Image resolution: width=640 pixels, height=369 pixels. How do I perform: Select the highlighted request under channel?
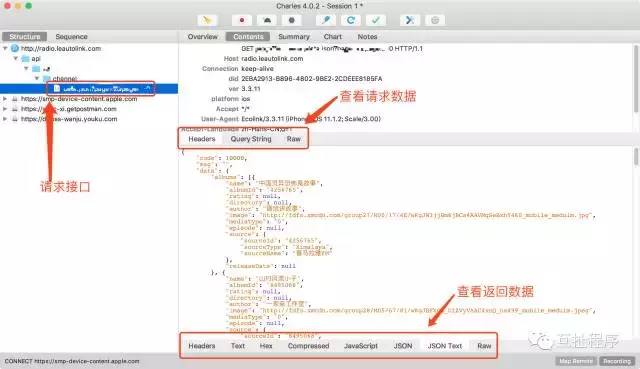coord(89,88)
